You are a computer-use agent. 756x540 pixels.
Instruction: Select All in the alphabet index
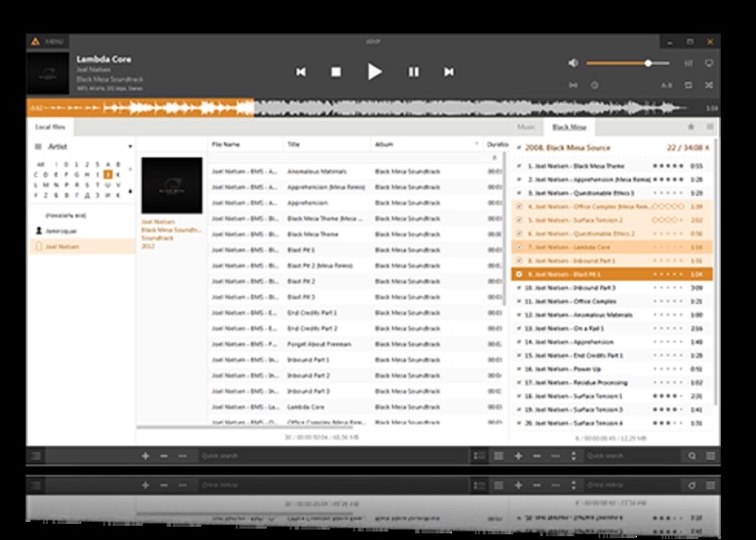(41, 165)
